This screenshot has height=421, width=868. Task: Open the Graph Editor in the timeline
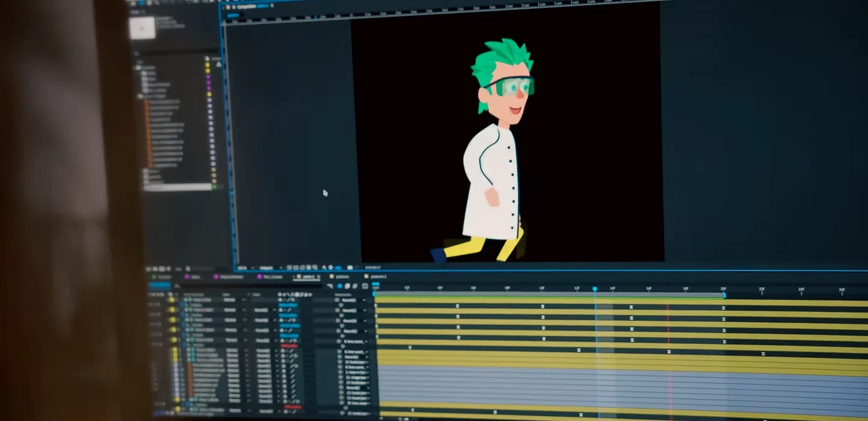[x=365, y=286]
